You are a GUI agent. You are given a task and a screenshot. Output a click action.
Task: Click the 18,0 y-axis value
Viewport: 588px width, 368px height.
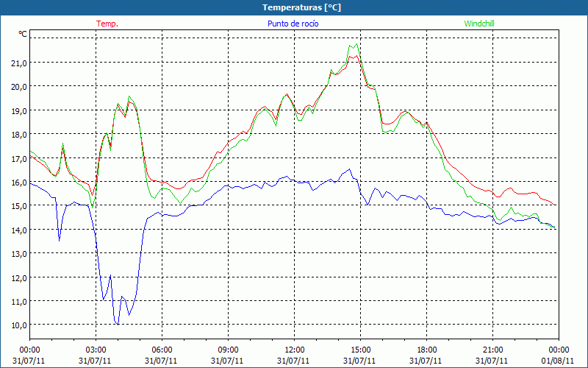[19, 135]
